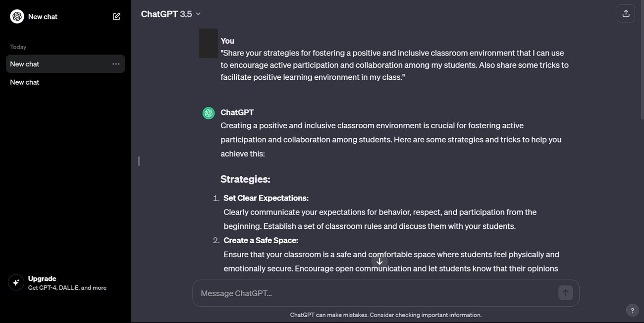Open the options menu for the highlighted chat
Screen dimensions: 644x323
(116, 63)
